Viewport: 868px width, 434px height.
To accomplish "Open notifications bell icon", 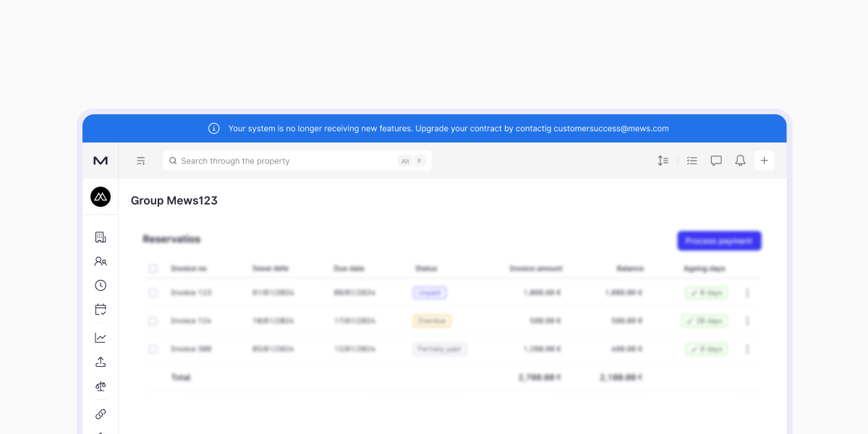I will [739, 161].
